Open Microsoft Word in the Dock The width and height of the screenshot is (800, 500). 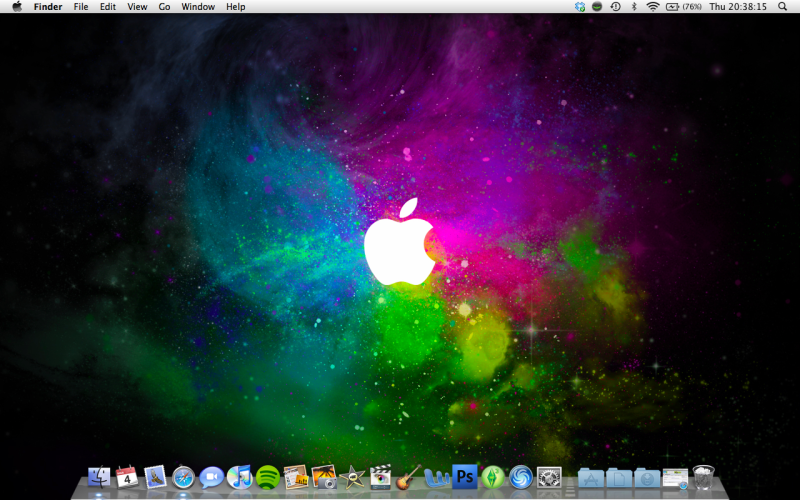(437, 478)
